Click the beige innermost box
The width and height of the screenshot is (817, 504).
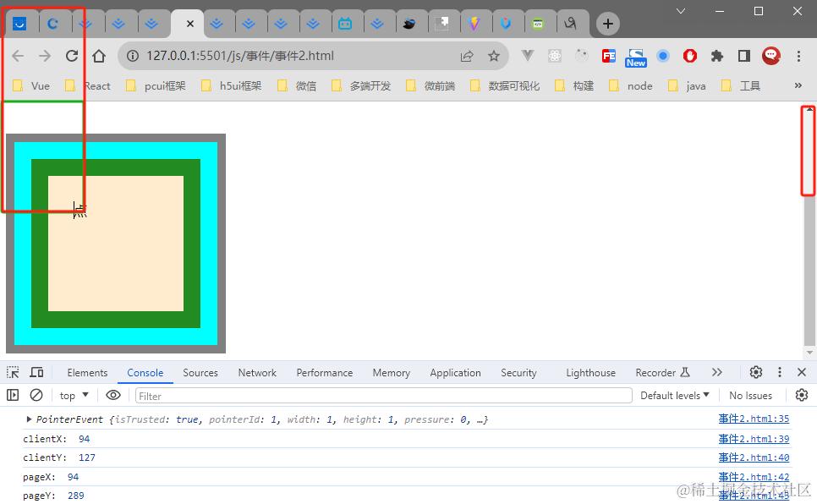click(116, 244)
